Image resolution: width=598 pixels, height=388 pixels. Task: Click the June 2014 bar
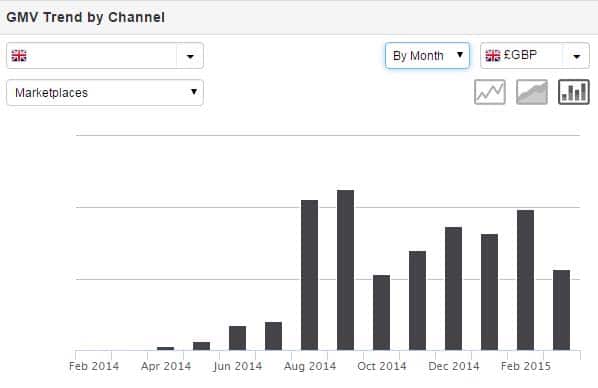pyautogui.click(x=238, y=338)
